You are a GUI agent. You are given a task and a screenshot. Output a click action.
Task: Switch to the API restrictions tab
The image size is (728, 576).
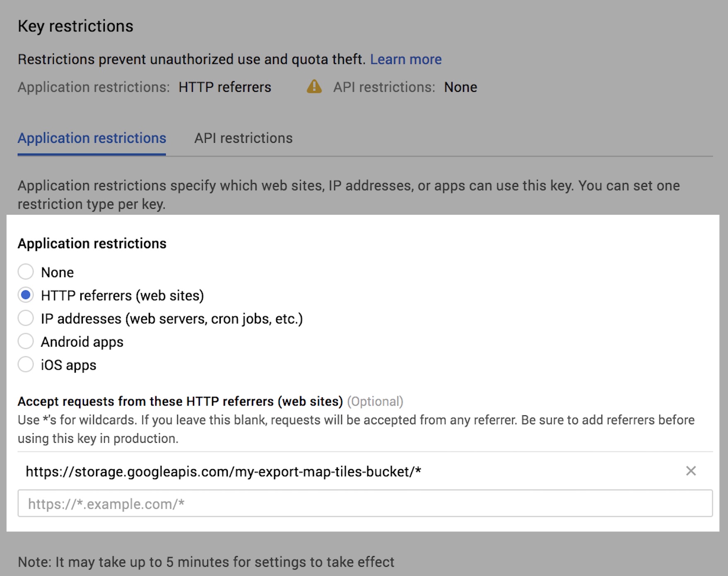(243, 138)
